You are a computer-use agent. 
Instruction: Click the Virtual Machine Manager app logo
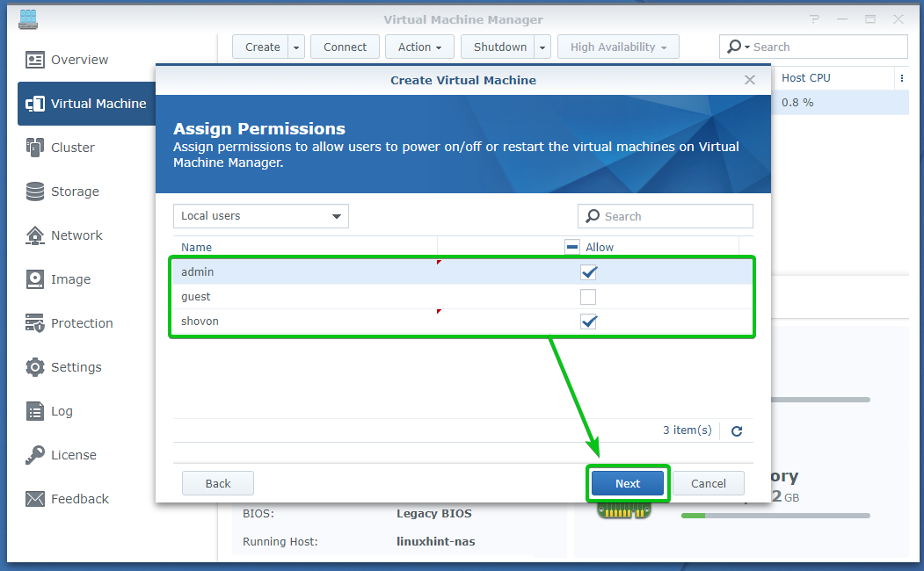[x=28, y=19]
